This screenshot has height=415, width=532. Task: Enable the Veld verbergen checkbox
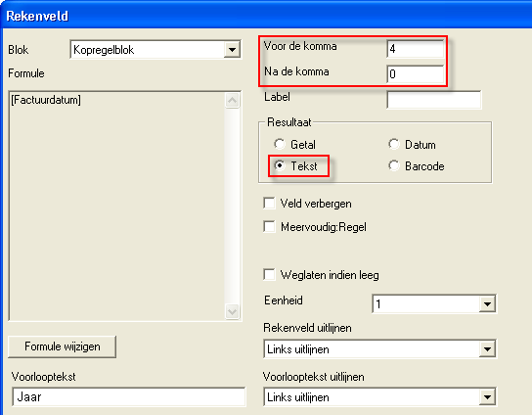(269, 204)
